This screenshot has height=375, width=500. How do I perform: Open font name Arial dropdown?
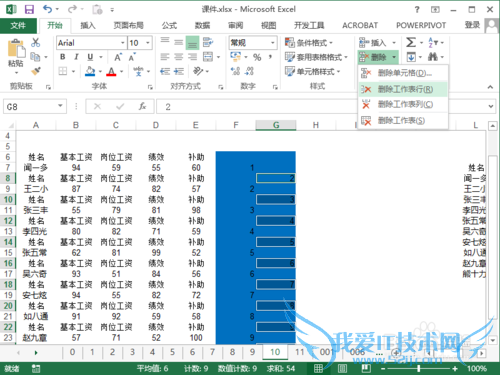(x=123, y=43)
